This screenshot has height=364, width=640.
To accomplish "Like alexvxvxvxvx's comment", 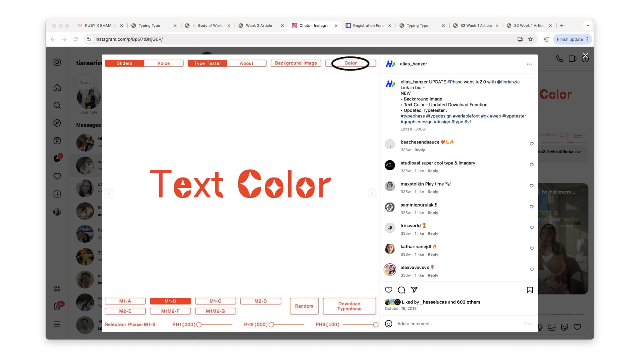I will pos(531,269).
